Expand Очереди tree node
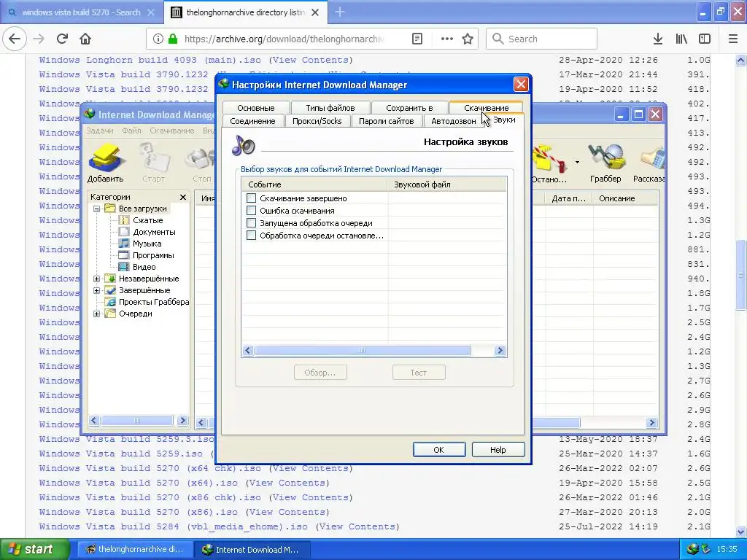This screenshot has height=560, width=747. [97, 314]
